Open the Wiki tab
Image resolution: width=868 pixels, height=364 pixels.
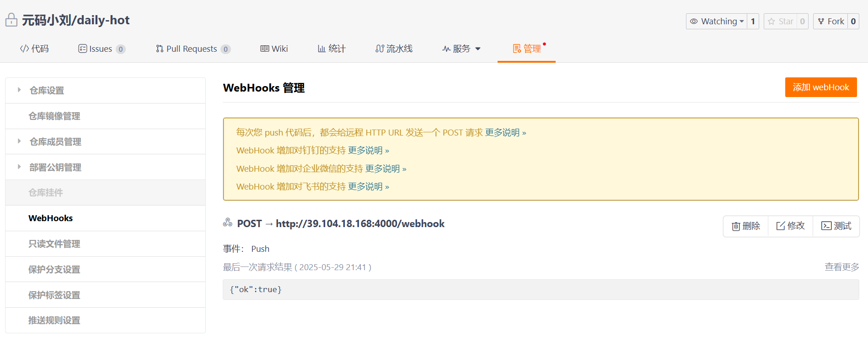[x=274, y=49]
